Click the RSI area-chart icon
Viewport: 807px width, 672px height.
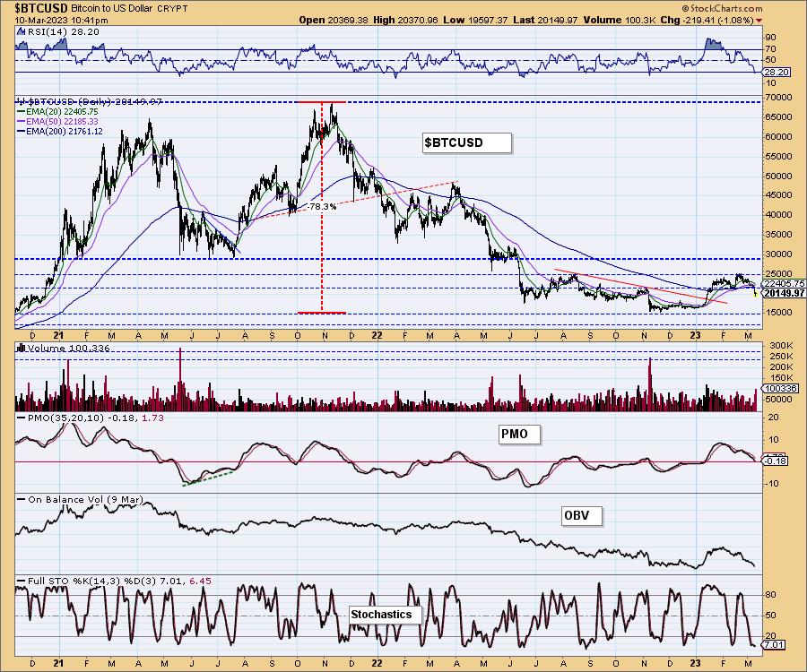[x=22, y=31]
